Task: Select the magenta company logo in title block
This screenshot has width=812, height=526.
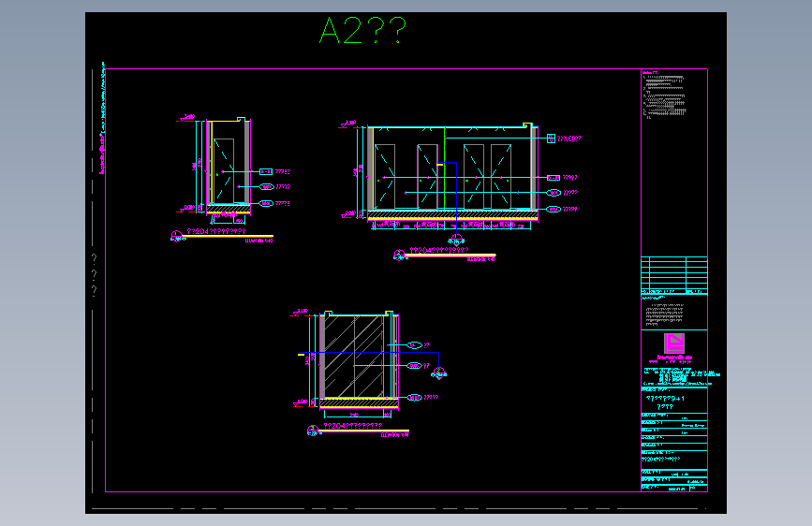Action: tap(674, 343)
